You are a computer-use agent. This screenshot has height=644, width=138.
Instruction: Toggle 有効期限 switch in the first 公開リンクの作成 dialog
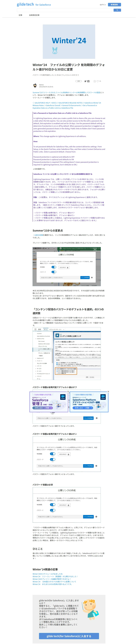click(54, 267)
